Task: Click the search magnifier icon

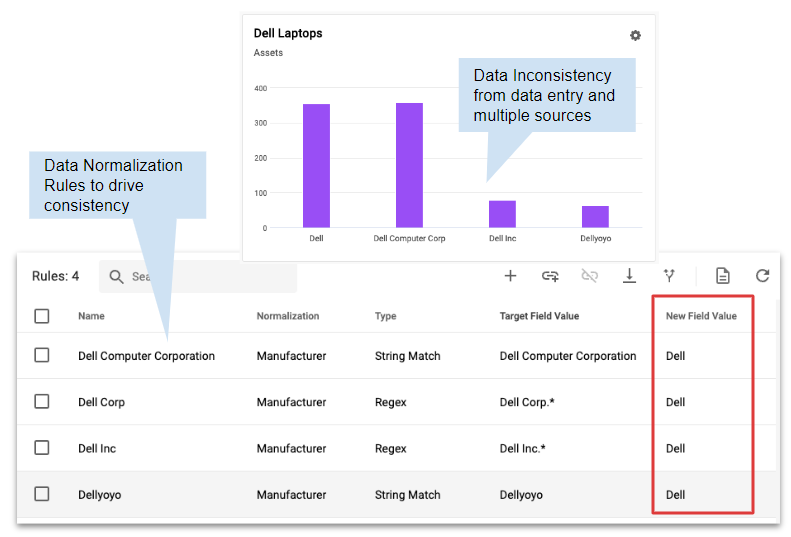Action: pos(117,277)
